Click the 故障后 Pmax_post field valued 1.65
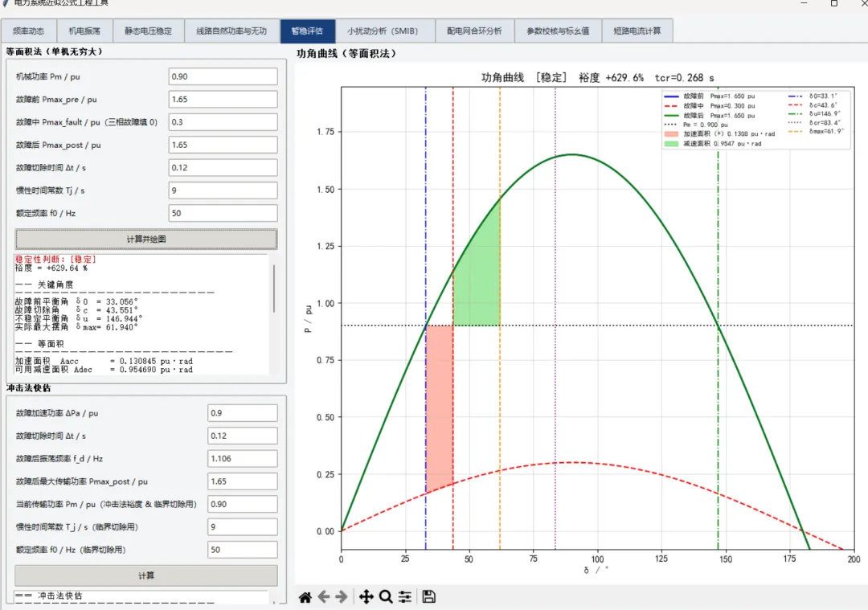The height and width of the screenshot is (610, 868). pos(223,145)
